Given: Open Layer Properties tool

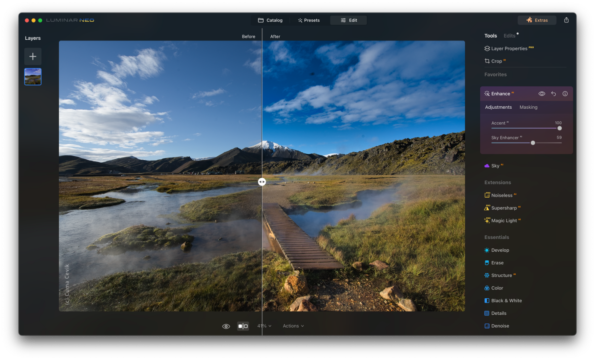Looking at the screenshot, I should click(x=509, y=49).
